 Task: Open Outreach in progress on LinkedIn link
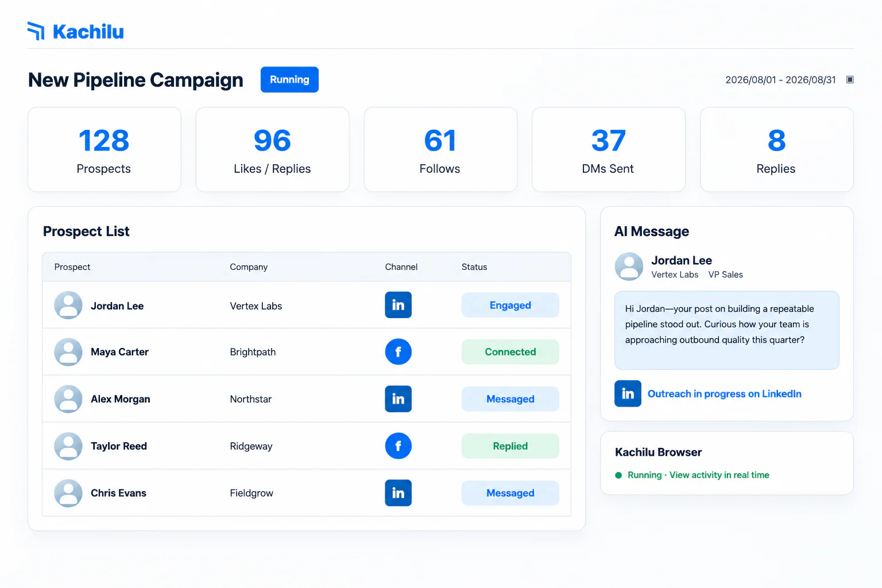[x=724, y=394]
